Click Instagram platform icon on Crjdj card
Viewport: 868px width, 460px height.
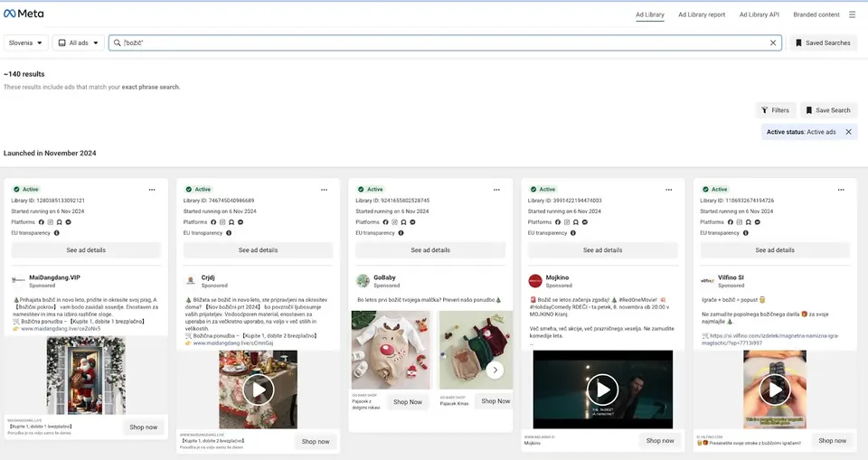pyautogui.click(x=222, y=222)
